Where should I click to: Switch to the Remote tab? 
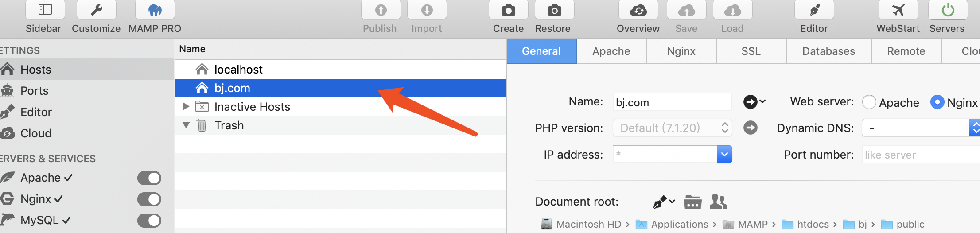click(x=906, y=51)
